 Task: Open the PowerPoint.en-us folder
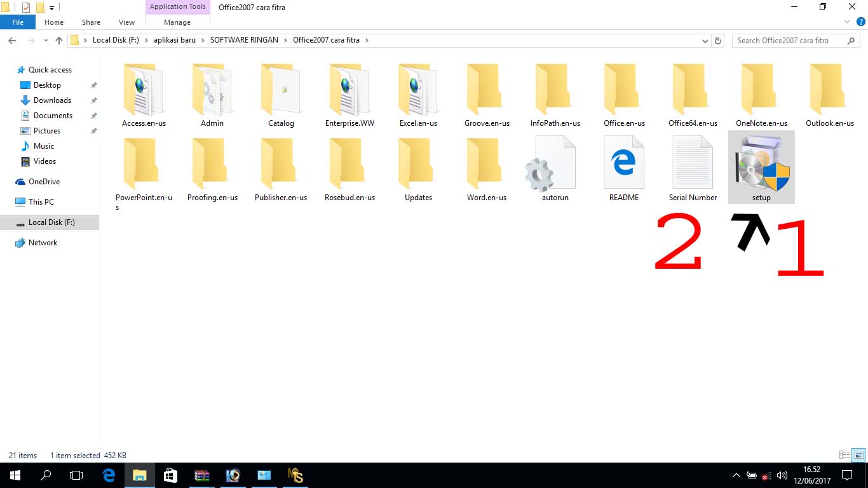coord(144,173)
